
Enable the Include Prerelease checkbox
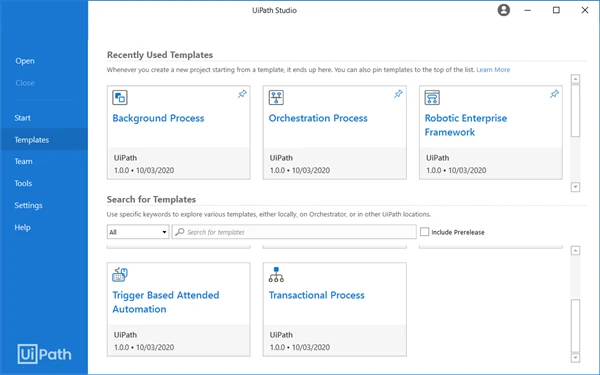coord(424,232)
